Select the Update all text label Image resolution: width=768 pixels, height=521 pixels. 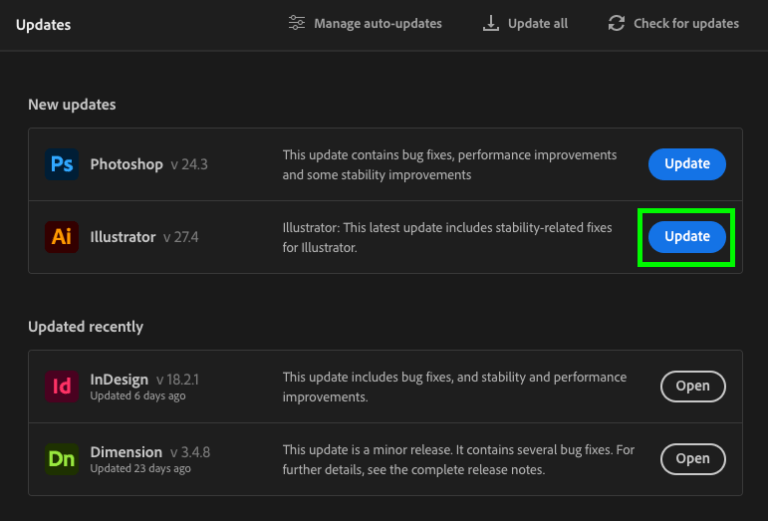pos(537,23)
